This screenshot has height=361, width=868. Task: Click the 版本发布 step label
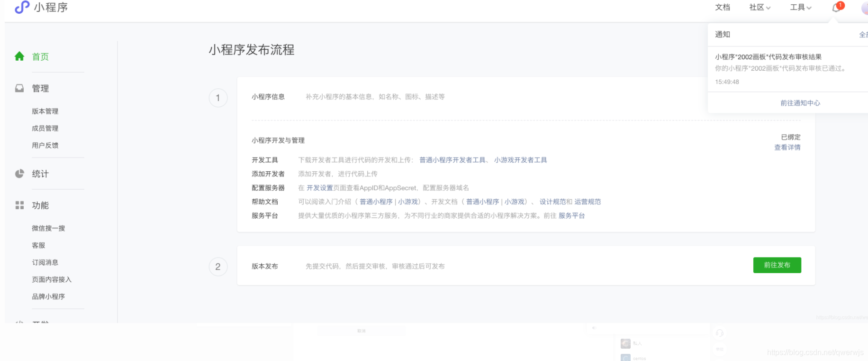coord(265,266)
